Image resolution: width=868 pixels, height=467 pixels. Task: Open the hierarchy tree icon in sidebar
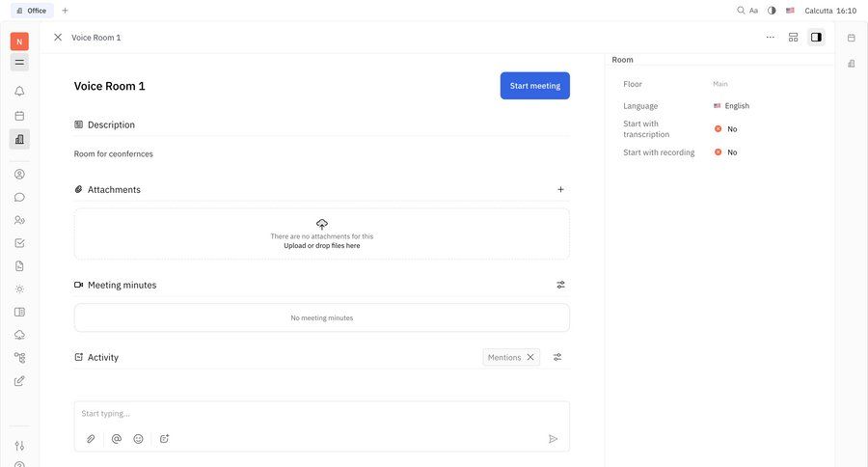[19, 358]
